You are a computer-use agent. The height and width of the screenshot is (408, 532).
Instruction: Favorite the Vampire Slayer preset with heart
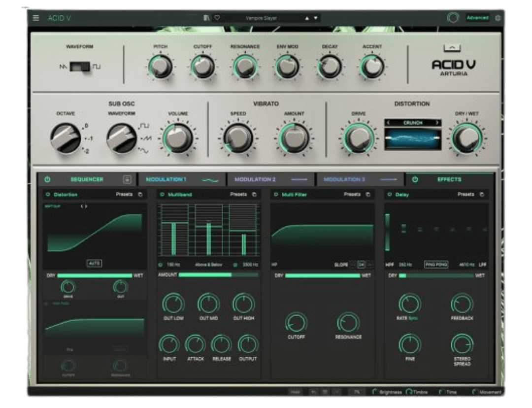(x=217, y=18)
